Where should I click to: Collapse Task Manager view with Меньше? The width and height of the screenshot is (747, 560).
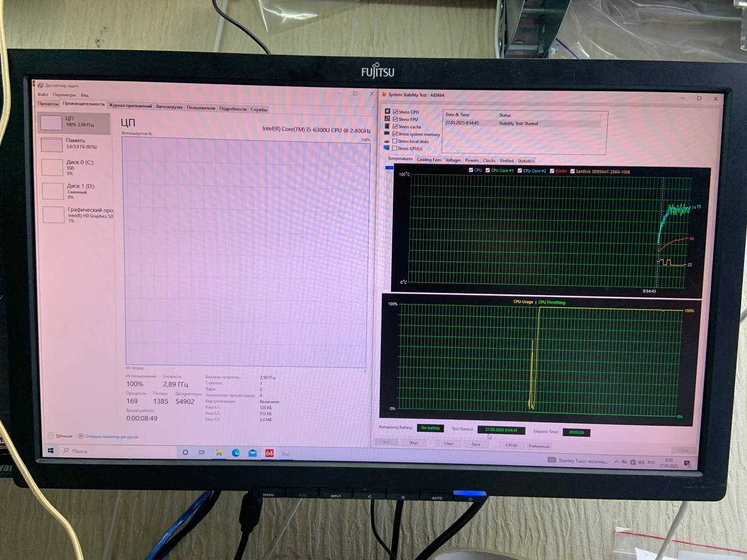click(x=61, y=436)
